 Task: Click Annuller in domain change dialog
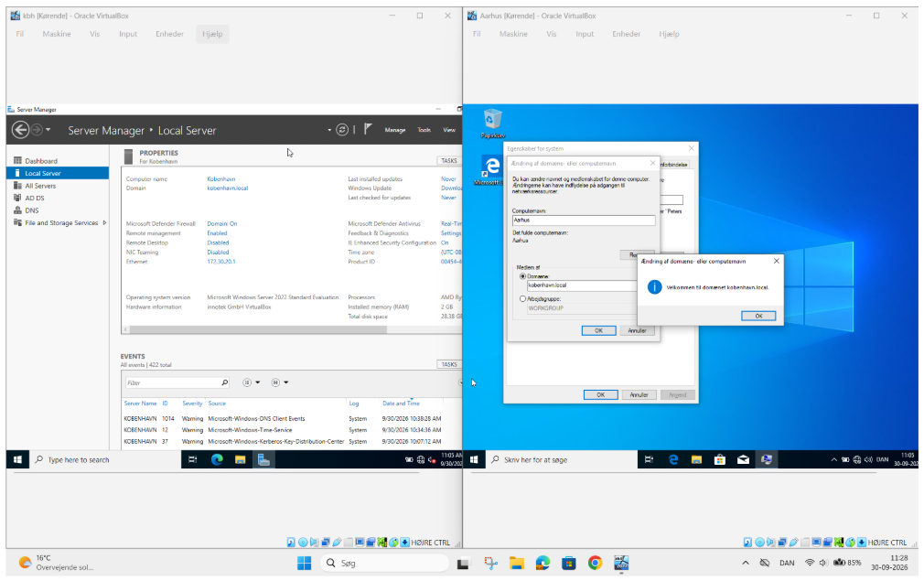pos(637,330)
